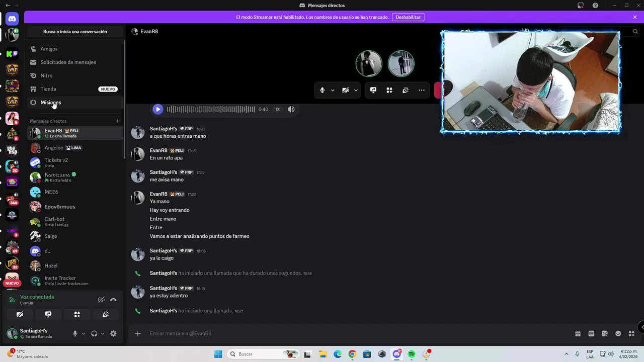Select first caller avatar in call view

[369, 63]
